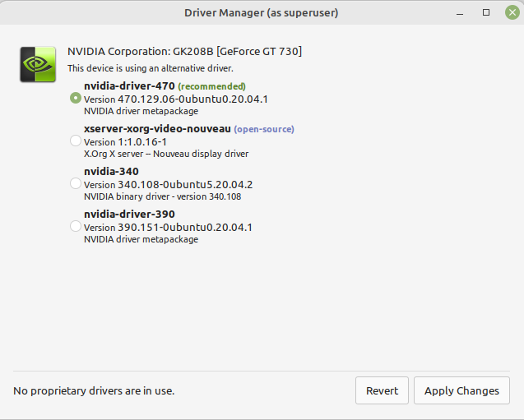Click the green recommended tag
The width and height of the screenshot is (524, 420).
[212, 86]
